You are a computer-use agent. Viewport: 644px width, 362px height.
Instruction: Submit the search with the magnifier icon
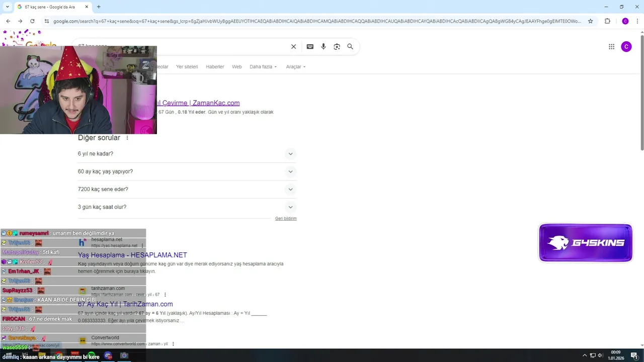(350, 47)
